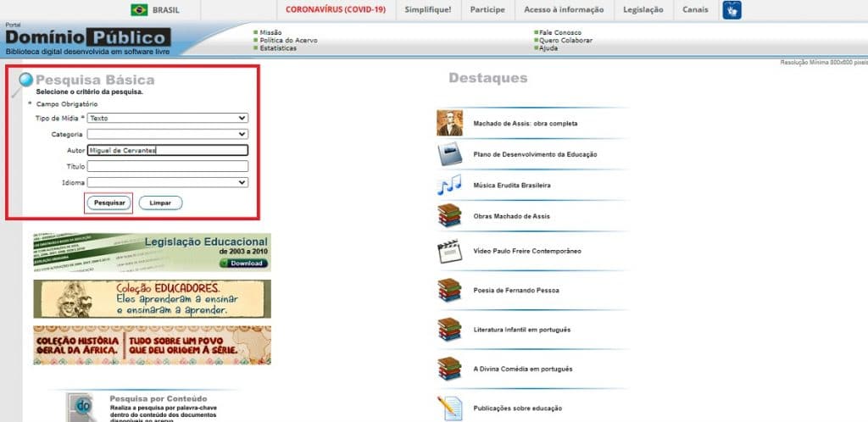
Task: Click into the Autor input field
Action: click(167, 150)
